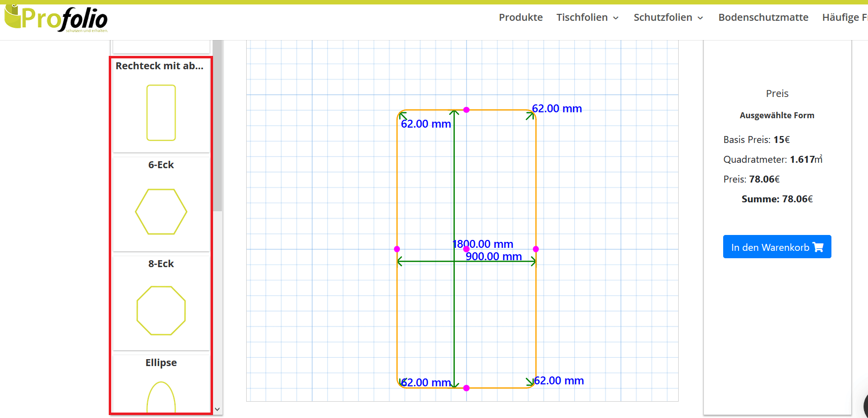Click the bottom-left 62.00 mm radius label
This screenshot has width=868, height=418.
426,382
